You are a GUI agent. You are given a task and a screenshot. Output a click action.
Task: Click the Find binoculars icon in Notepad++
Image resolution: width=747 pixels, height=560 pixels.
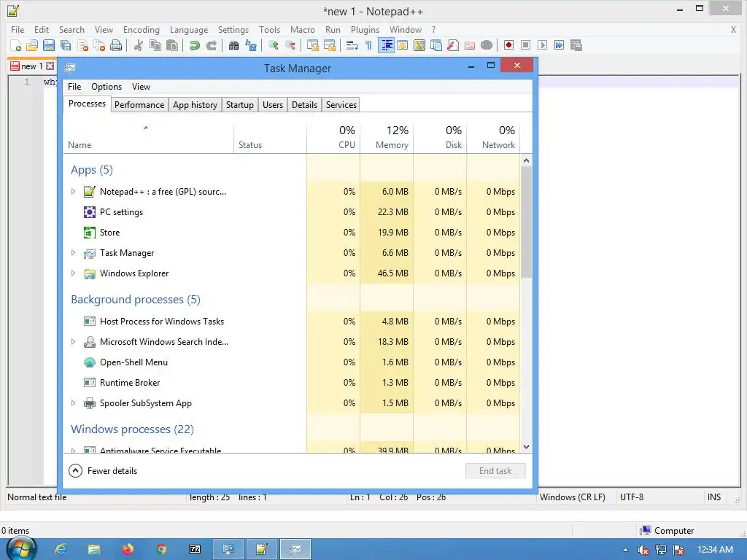pyautogui.click(x=233, y=45)
